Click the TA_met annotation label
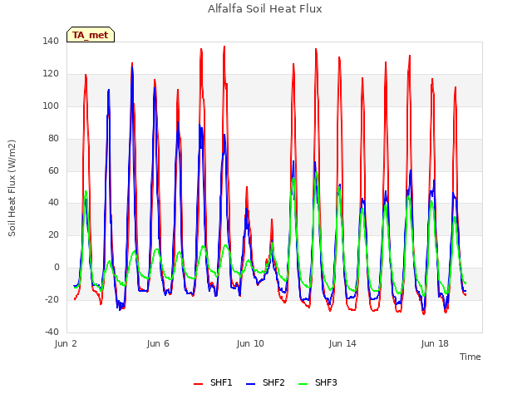 pos(91,35)
